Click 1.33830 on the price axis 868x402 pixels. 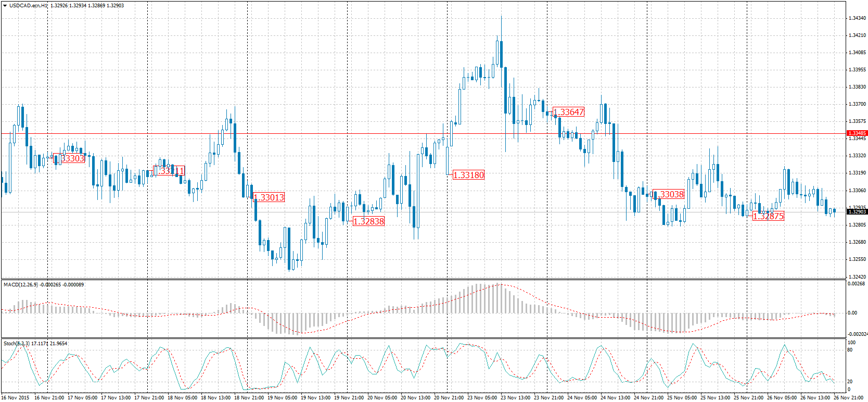(857, 87)
